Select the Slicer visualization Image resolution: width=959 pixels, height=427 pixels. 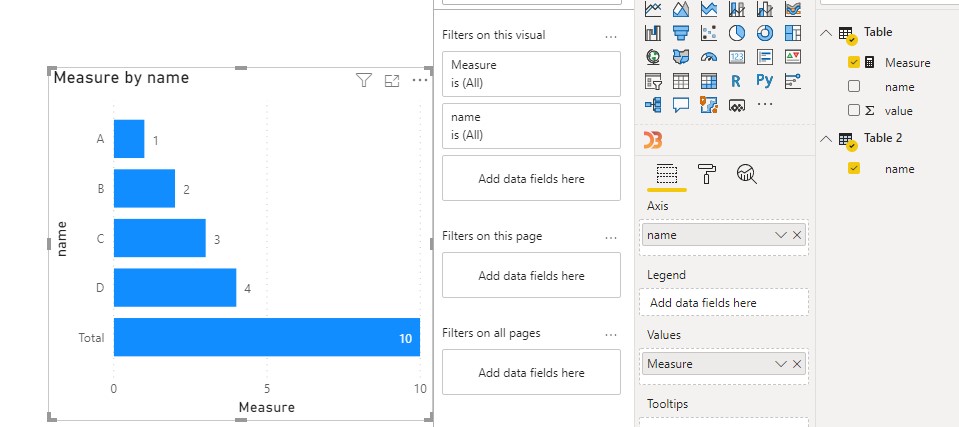653,81
